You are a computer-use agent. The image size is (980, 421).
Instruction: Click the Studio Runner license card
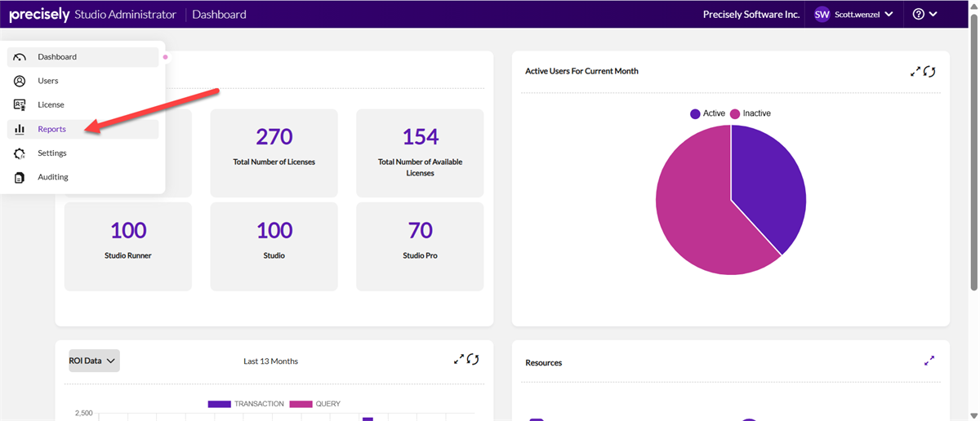[x=128, y=246]
